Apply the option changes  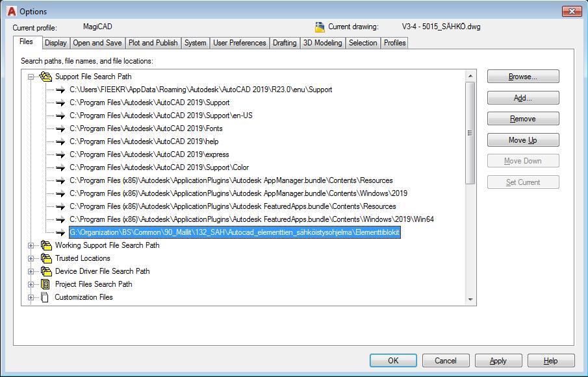click(498, 361)
